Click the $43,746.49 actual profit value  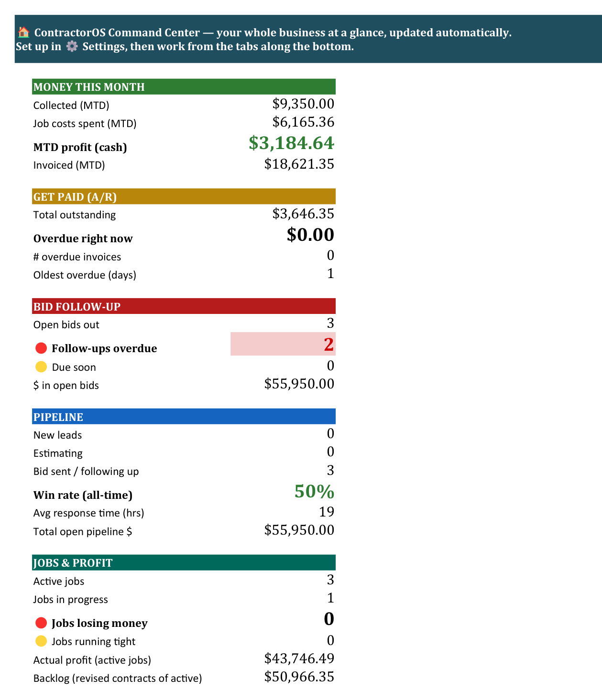(299, 658)
